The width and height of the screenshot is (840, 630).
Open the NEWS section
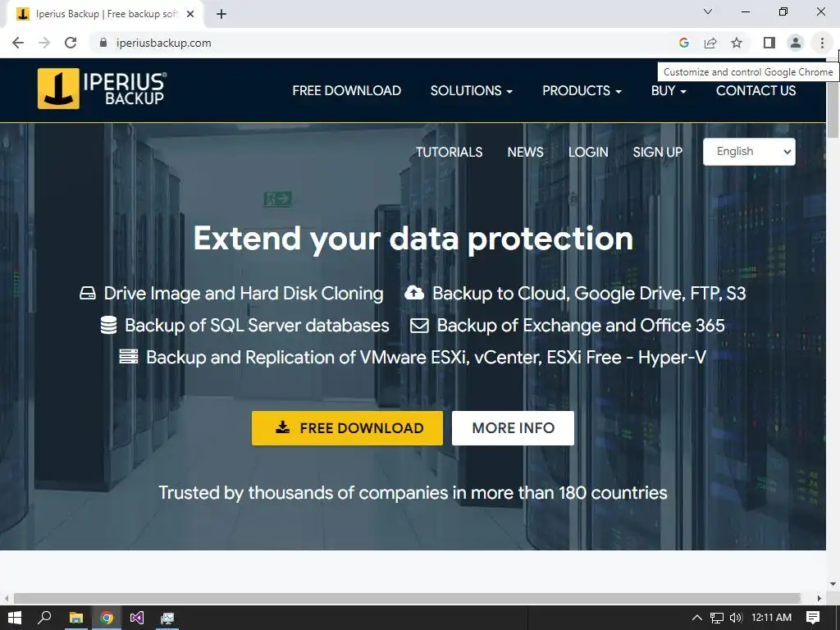pos(526,152)
